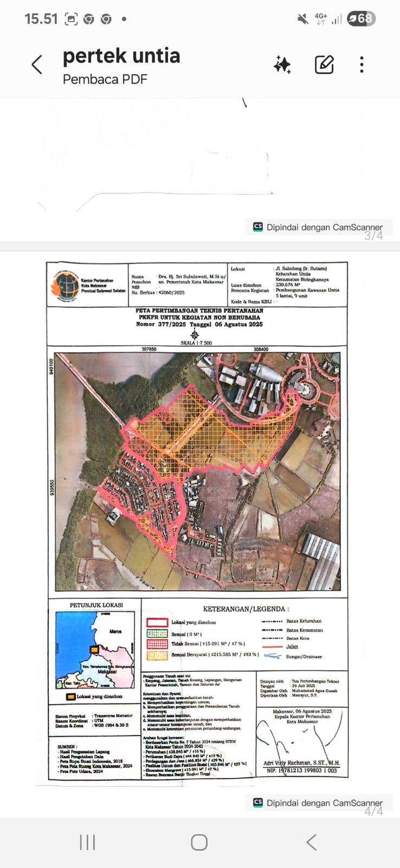
Task: Tap the red "Tidak Sesuai" legend swatch
Action: 157,644
